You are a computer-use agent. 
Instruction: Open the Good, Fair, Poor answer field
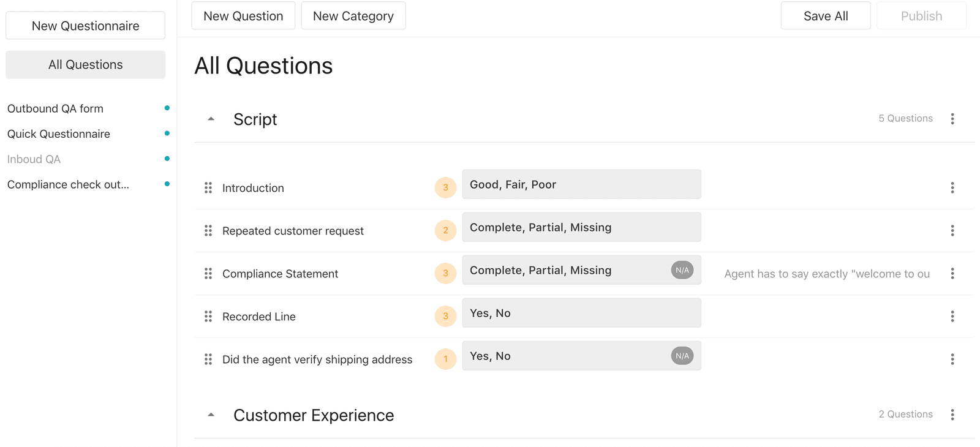tap(581, 184)
